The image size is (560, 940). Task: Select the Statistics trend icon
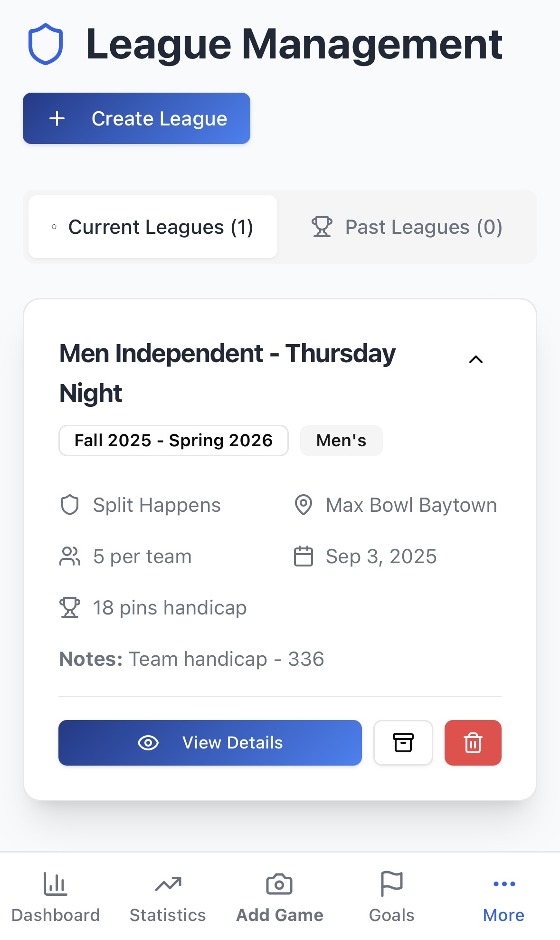click(167, 883)
